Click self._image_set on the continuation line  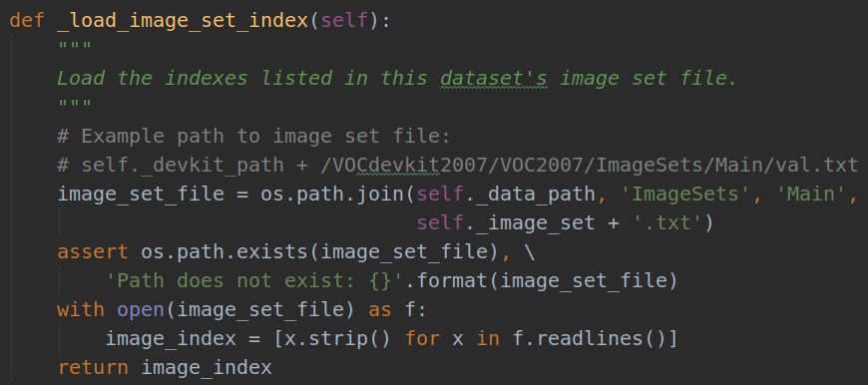[x=506, y=223]
